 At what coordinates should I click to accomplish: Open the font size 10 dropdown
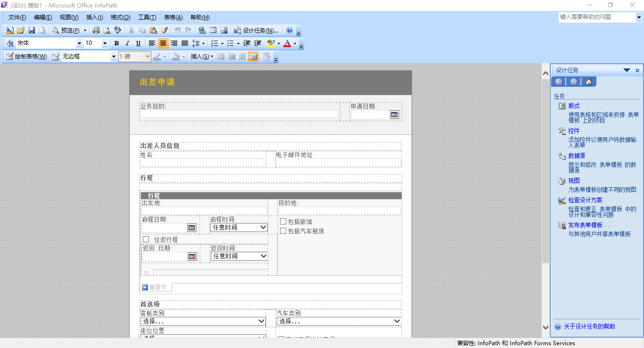105,43
